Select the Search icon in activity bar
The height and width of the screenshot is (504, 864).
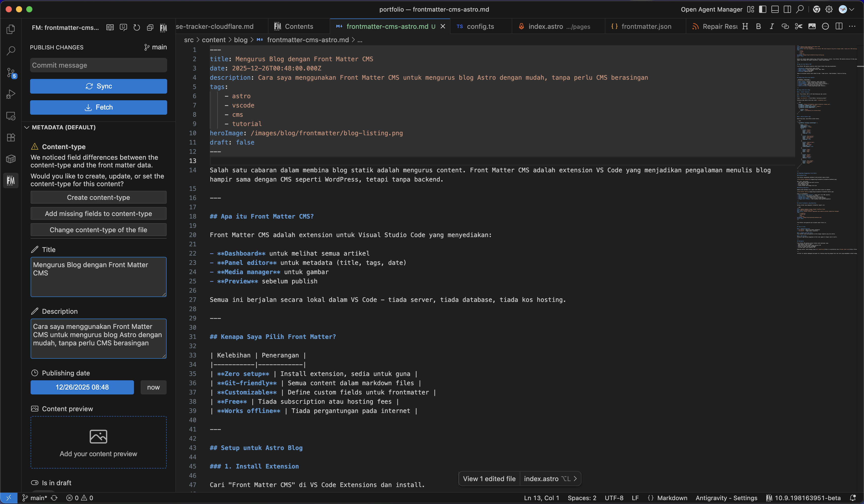coord(11,51)
